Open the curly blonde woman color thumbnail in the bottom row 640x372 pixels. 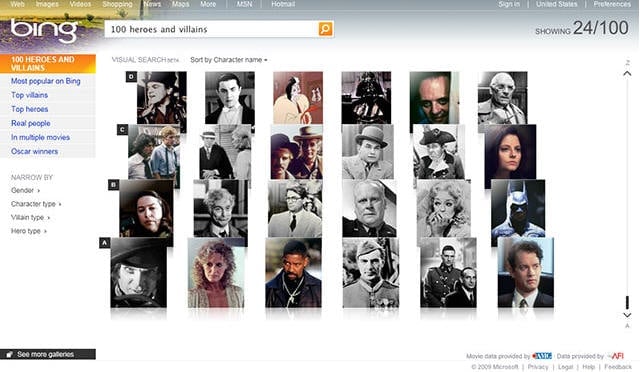tap(216, 273)
